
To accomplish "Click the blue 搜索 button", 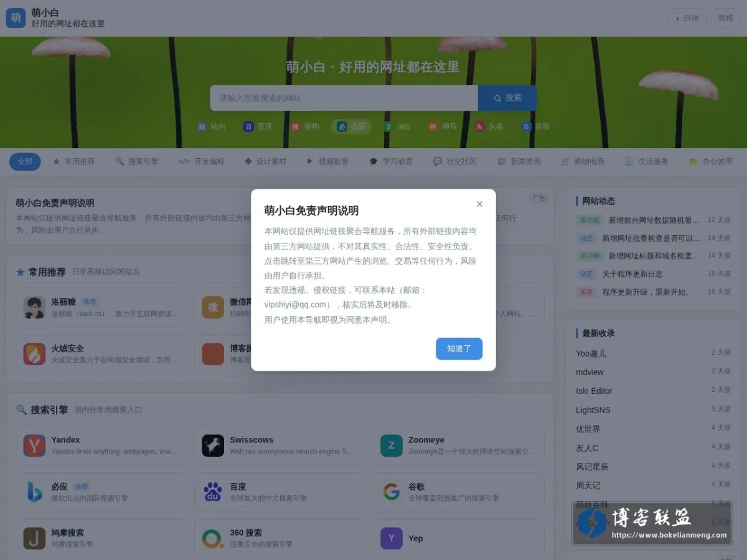I will [507, 98].
